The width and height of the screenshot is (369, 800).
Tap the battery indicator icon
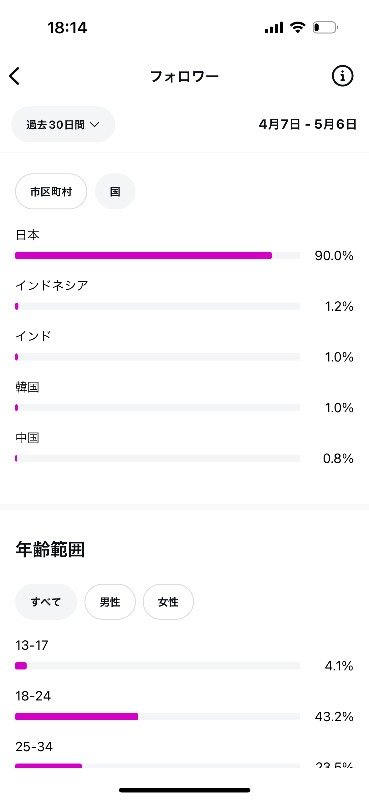[325, 28]
